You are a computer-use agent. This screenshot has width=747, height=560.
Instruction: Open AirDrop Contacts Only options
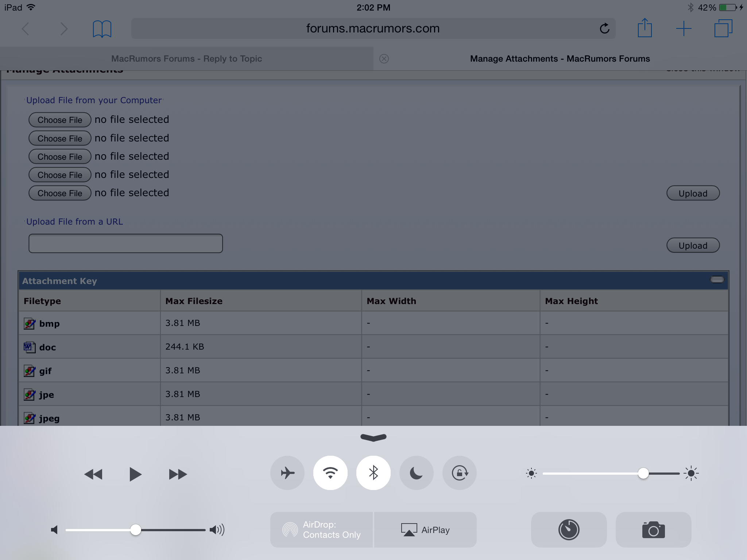click(x=321, y=530)
